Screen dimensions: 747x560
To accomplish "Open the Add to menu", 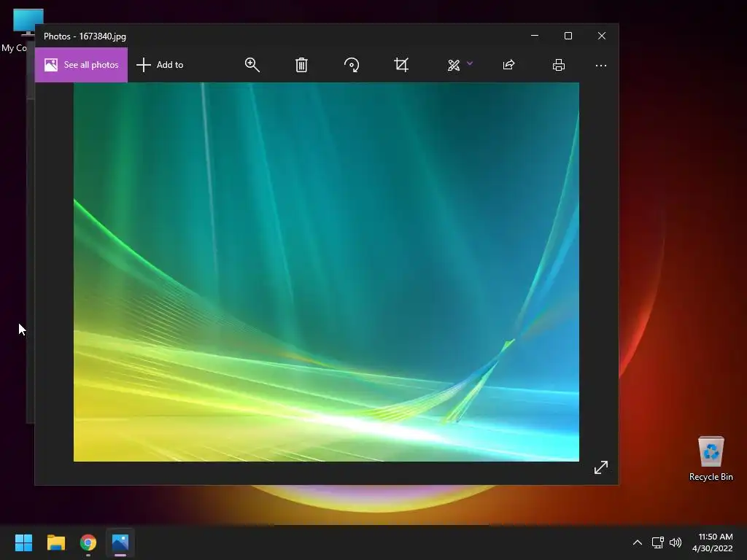I will pyautogui.click(x=160, y=65).
